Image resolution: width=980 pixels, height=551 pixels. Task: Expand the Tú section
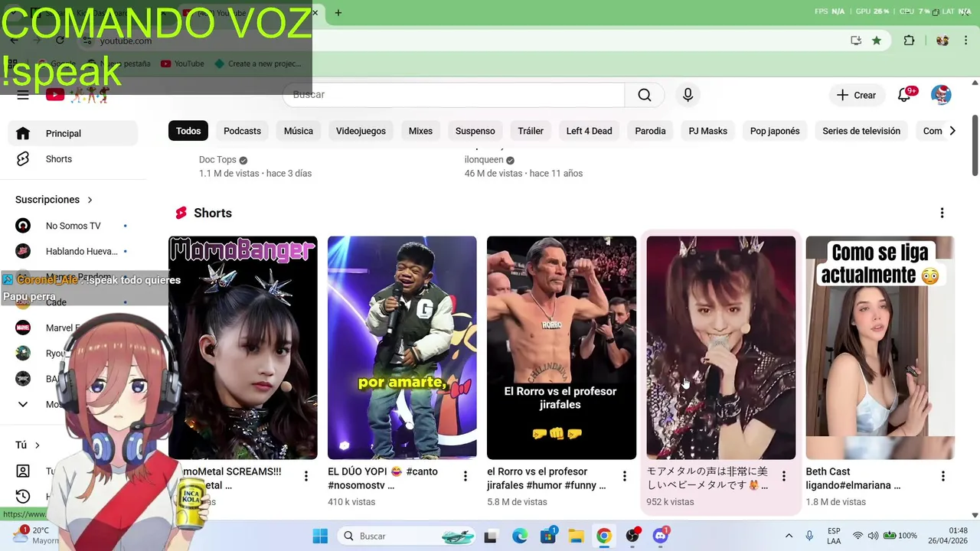(28, 445)
